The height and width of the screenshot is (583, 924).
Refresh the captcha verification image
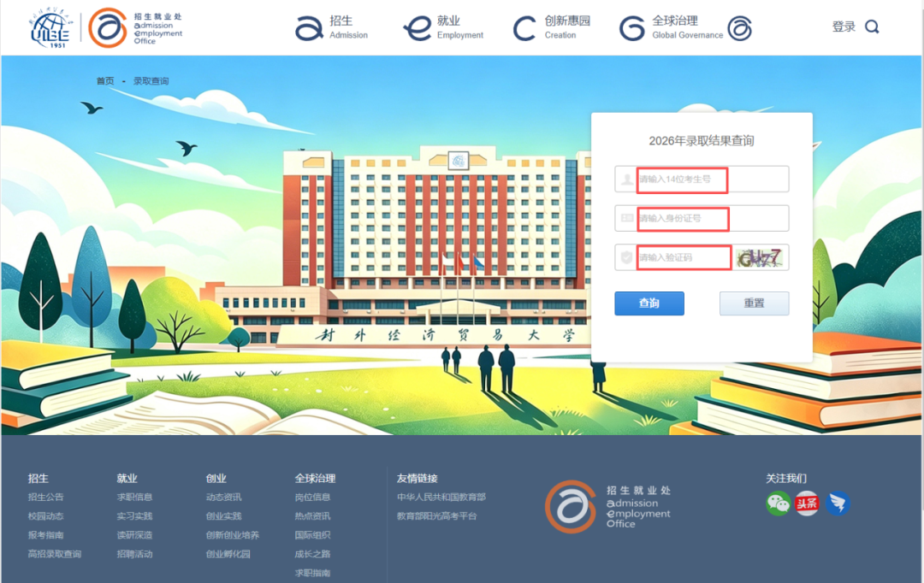[761, 258]
